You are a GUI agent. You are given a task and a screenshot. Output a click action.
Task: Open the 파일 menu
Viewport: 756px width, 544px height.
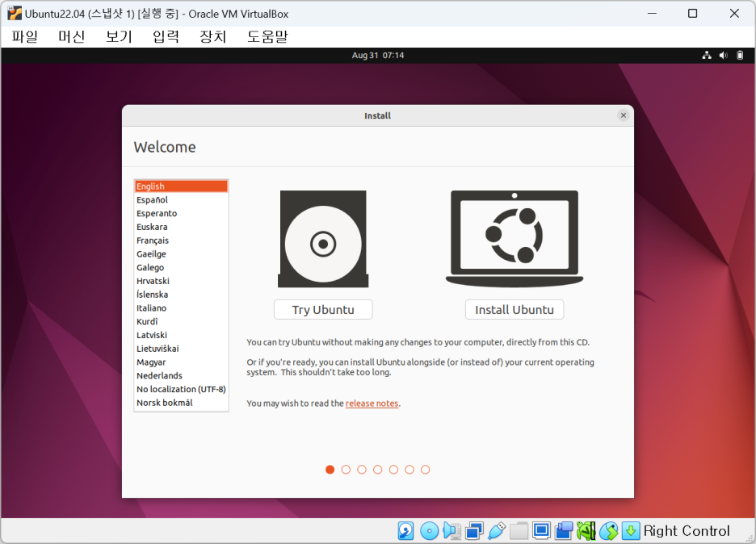coord(24,36)
